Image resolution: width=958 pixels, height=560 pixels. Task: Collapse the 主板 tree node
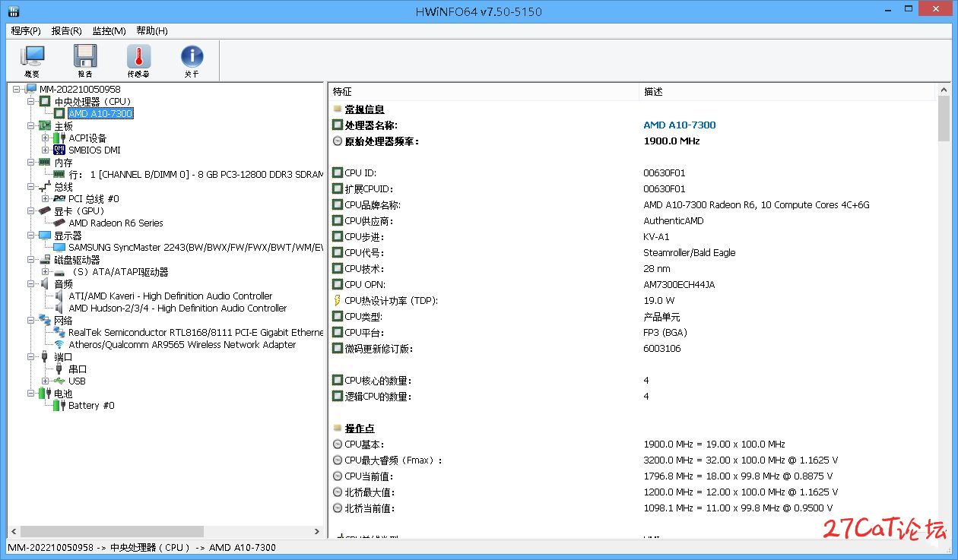coord(31,125)
